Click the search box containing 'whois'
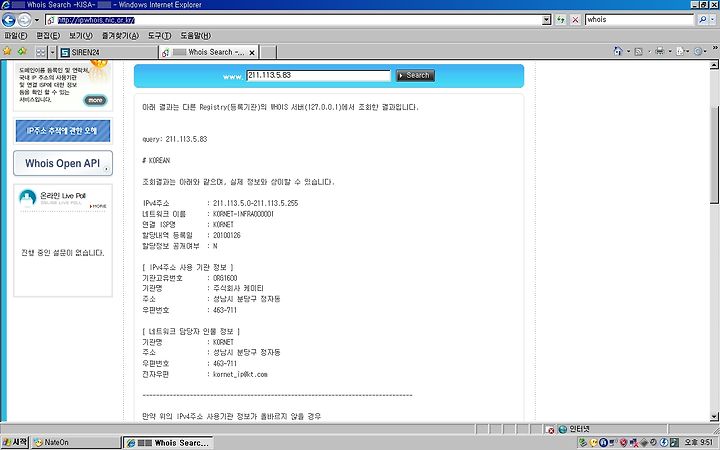The height and width of the screenshot is (450, 720). tap(639, 20)
